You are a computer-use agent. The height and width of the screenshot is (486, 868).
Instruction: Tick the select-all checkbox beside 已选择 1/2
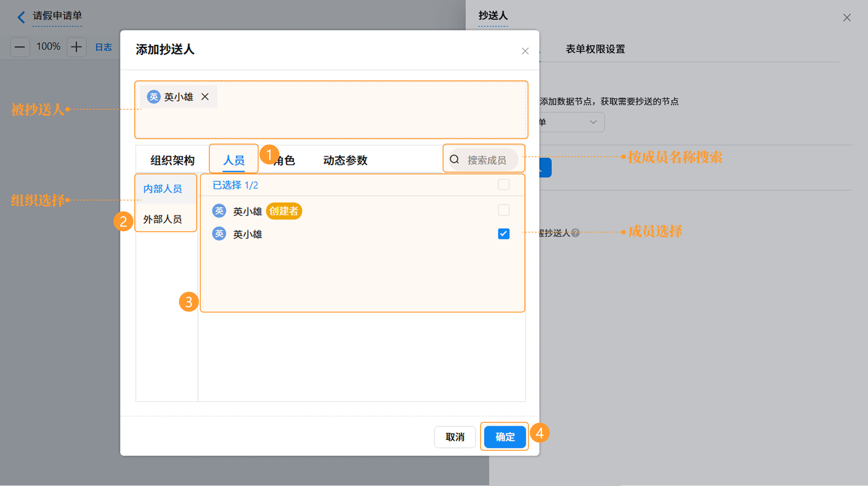(x=504, y=185)
